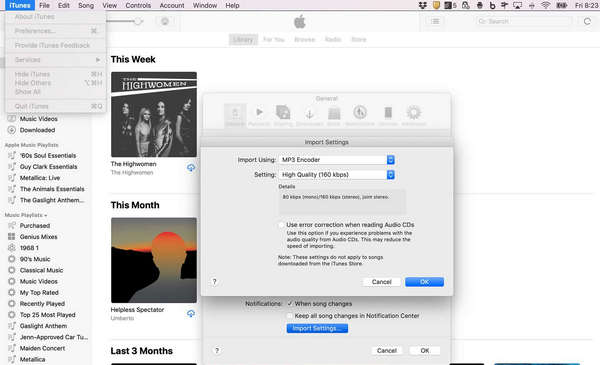600x365 pixels.
Task: Open the Guy Clark Essentials playlist
Action: tap(48, 167)
